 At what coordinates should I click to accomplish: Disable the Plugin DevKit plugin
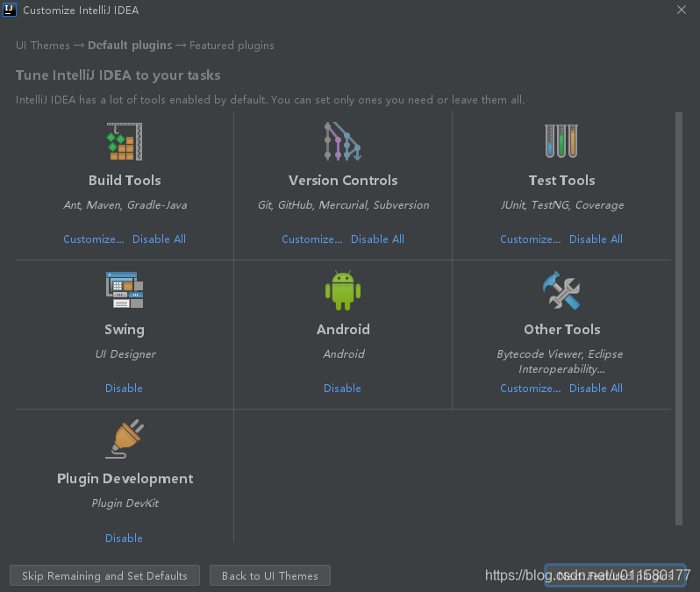(124, 538)
